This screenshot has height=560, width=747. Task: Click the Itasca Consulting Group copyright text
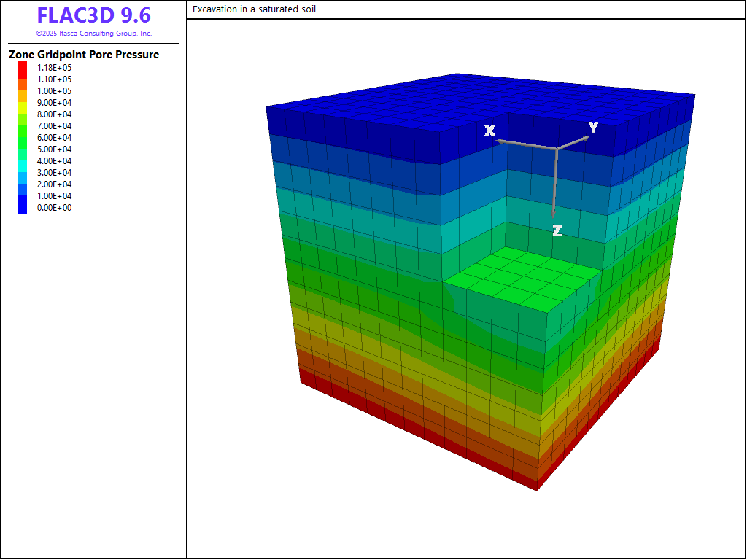(93, 34)
